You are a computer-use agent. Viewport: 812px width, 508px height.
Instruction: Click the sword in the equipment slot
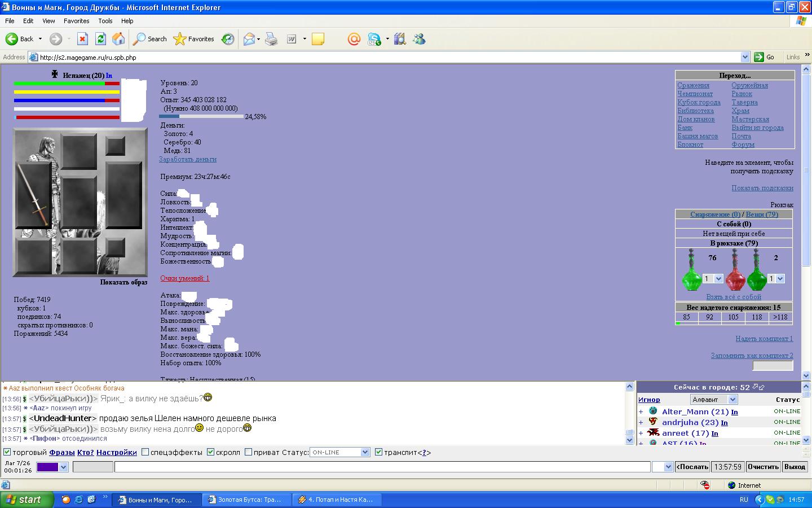(x=34, y=195)
